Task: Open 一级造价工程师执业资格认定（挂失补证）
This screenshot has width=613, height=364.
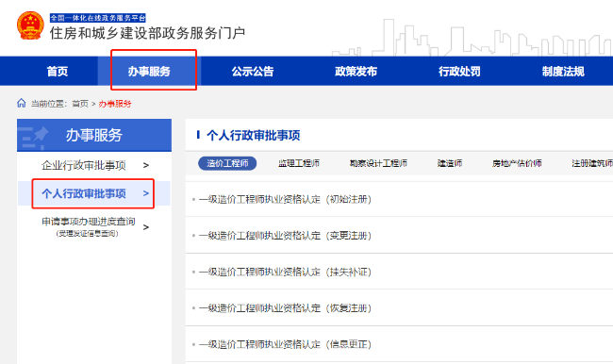Action: [x=285, y=272]
